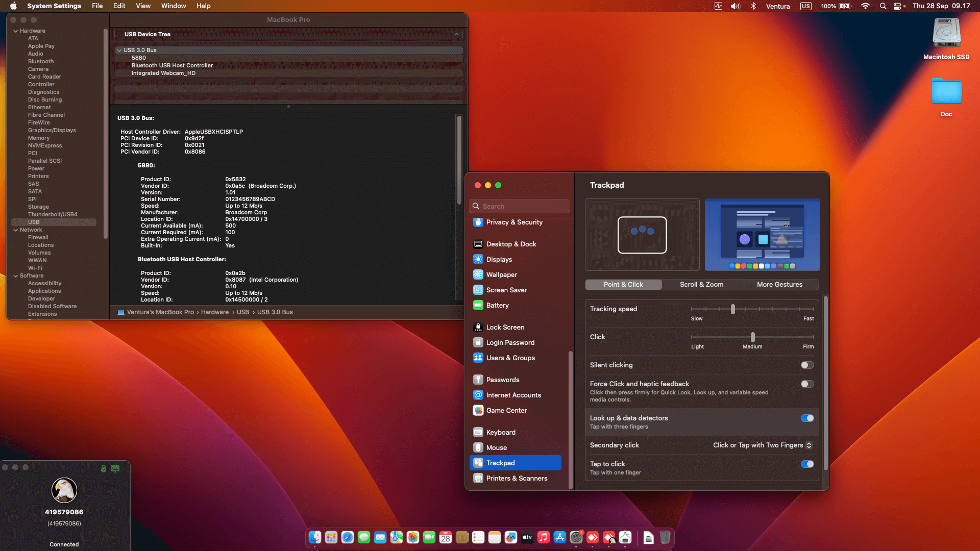Image resolution: width=980 pixels, height=551 pixels.
Task: Click the Hardware breadcrumb in System Information
Action: point(214,312)
